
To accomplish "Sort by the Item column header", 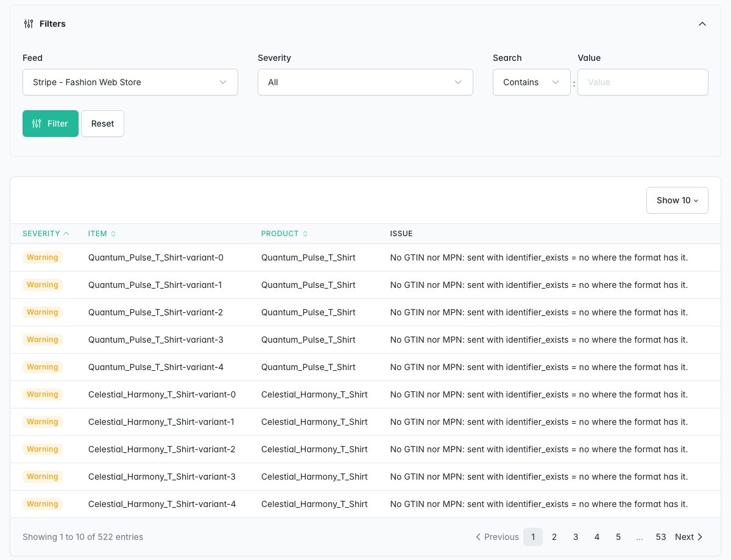I will tap(102, 234).
